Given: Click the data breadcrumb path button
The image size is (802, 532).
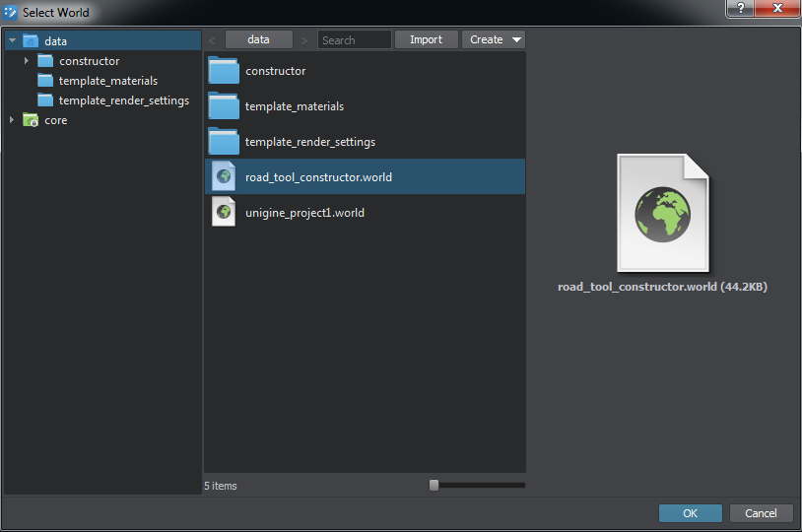Looking at the screenshot, I should [x=259, y=39].
